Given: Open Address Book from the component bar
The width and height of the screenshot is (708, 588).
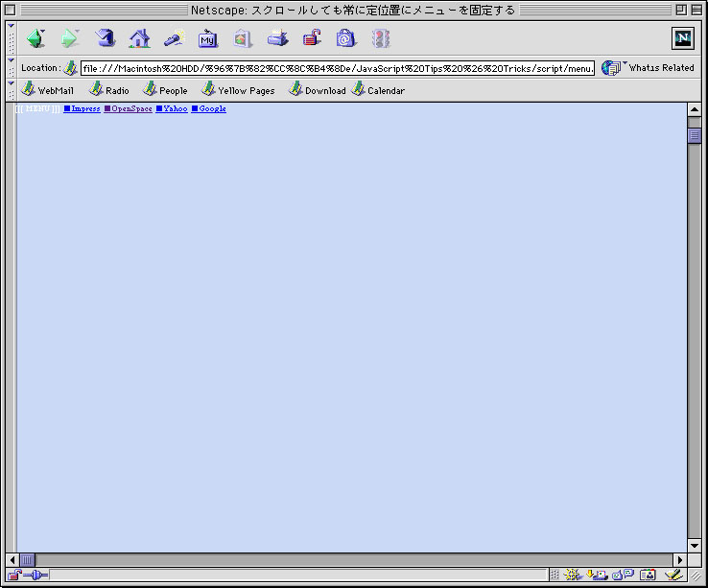Looking at the screenshot, I should 648,575.
